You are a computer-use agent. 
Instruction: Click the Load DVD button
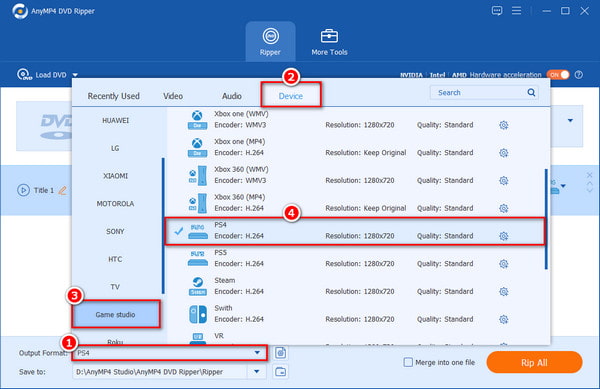click(x=43, y=75)
